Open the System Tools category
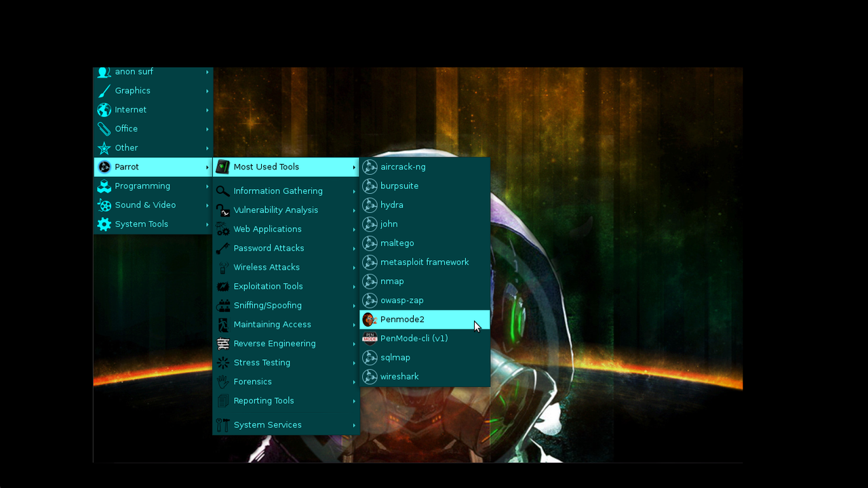 [153, 224]
